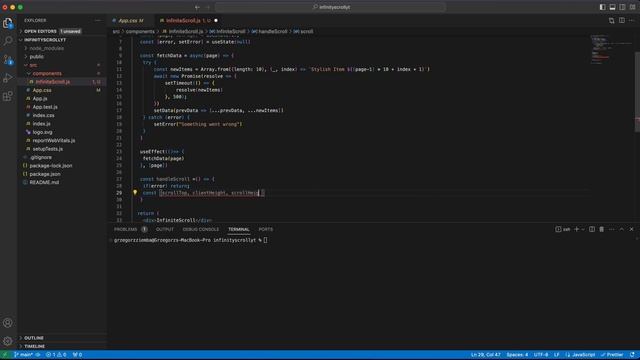Screen dimensions: 640x360
Task: Open App.js in the explorer
Action: (40, 99)
